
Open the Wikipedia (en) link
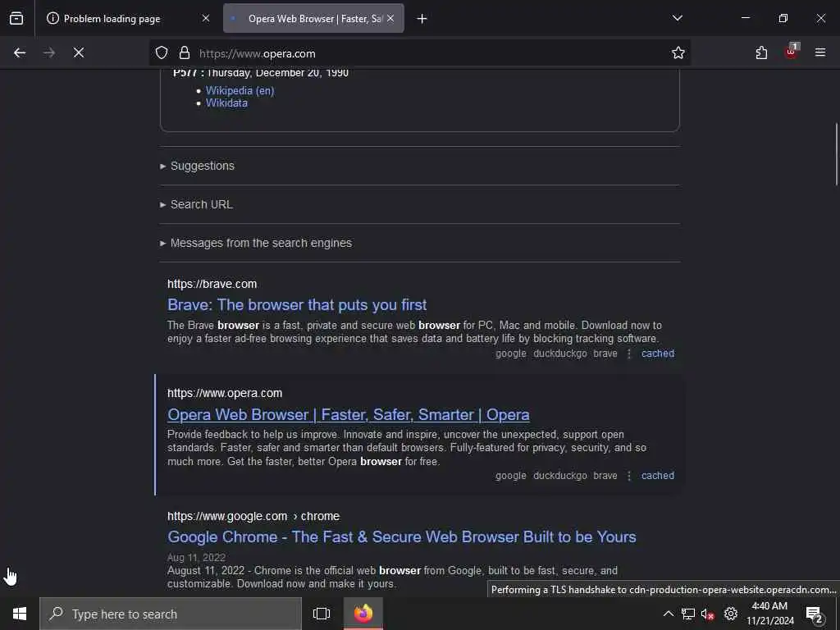pyautogui.click(x=240, y=90)
